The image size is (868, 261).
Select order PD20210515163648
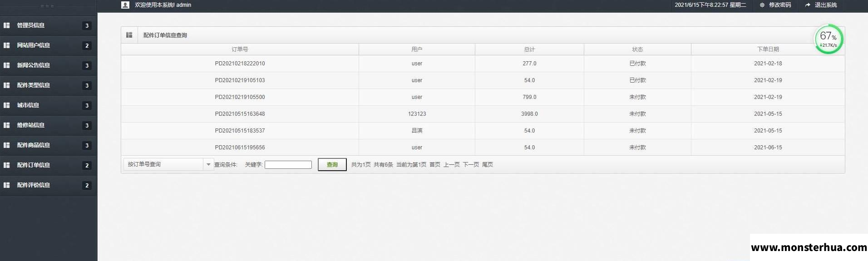240,114
